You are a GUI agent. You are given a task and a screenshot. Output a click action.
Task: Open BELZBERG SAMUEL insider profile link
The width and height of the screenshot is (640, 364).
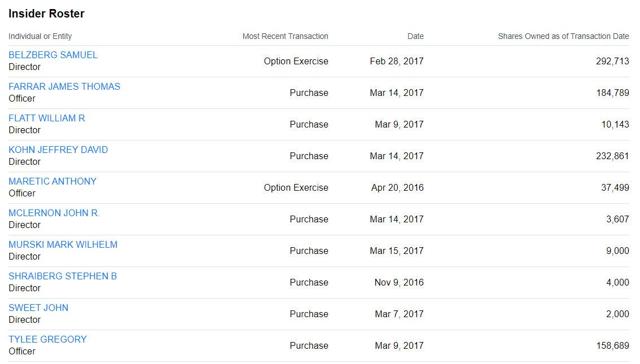pyautogui.click(x=53, y=55)
